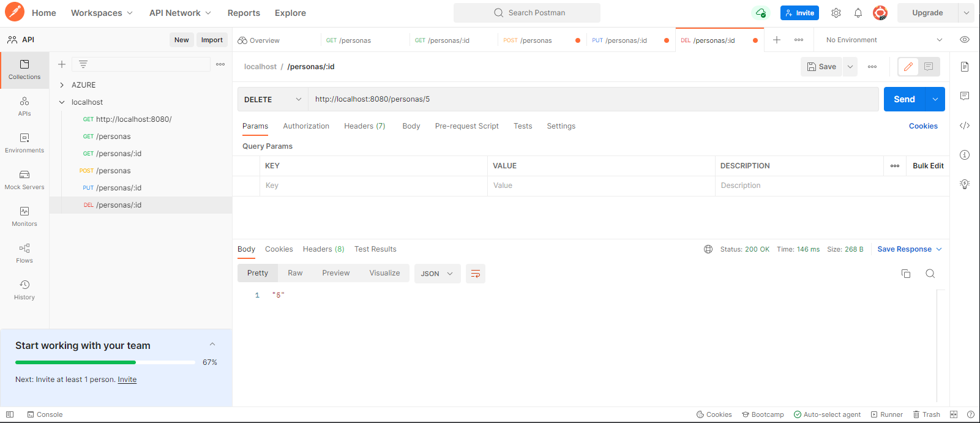980x423 pixels.
Task: Collapse the team onboarding panel
Action: click(212, 344)
